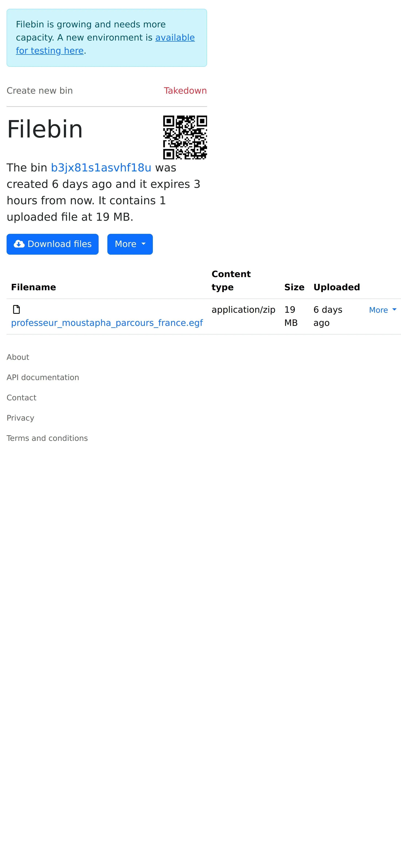
Task: Click the Filebin page heading
Action: click(45, 129)
